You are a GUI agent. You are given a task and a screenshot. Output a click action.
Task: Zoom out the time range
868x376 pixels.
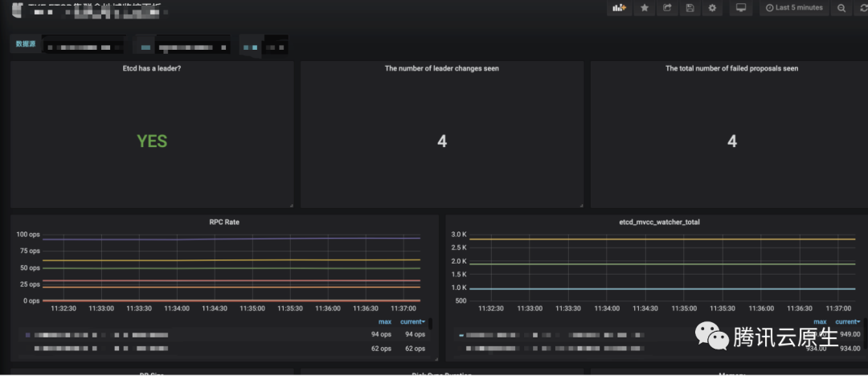841,8
